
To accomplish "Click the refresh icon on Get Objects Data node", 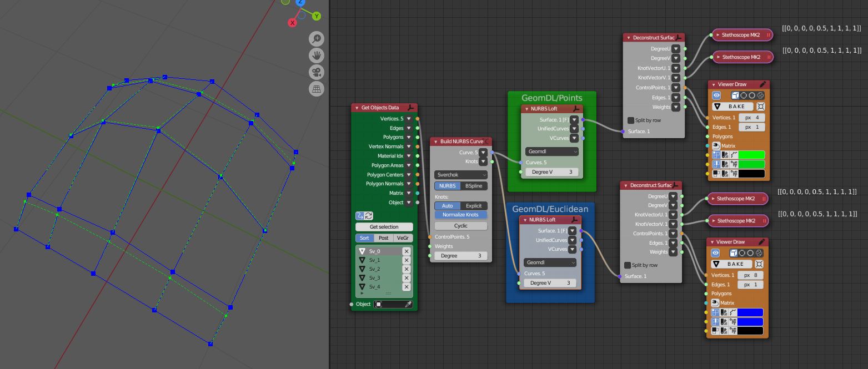I will pos(368,216).
